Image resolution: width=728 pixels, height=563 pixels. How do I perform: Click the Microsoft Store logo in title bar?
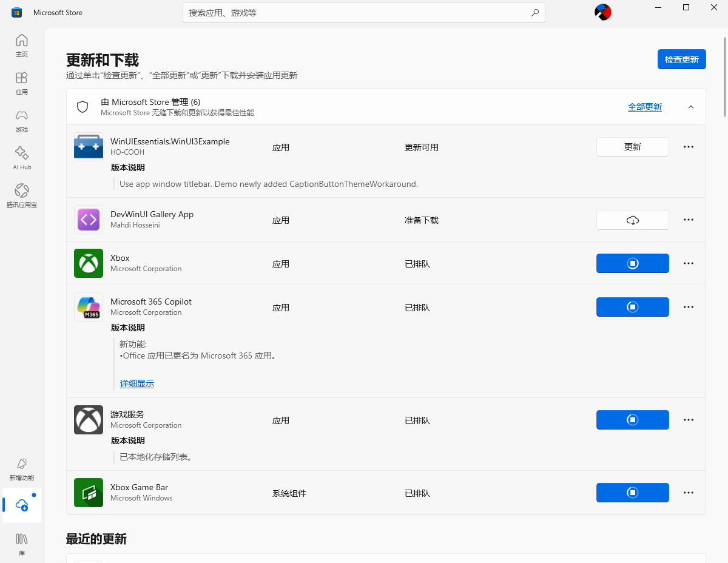17,12
